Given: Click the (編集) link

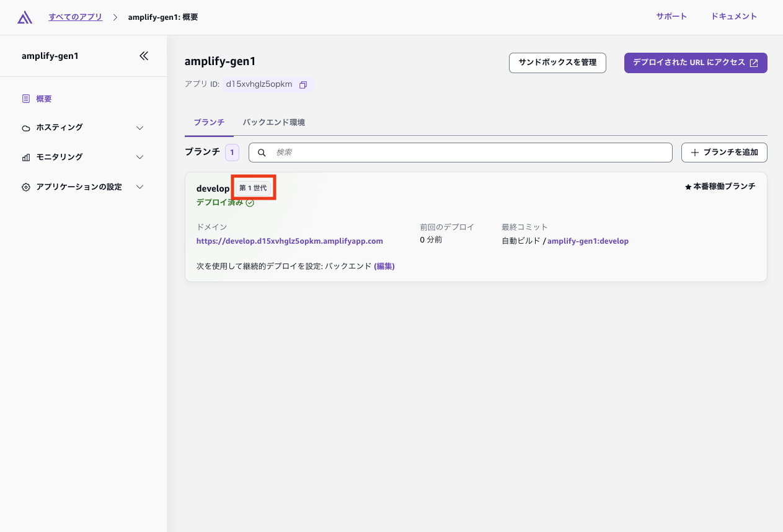Looking at the screenshot, I should coord(384,266).
